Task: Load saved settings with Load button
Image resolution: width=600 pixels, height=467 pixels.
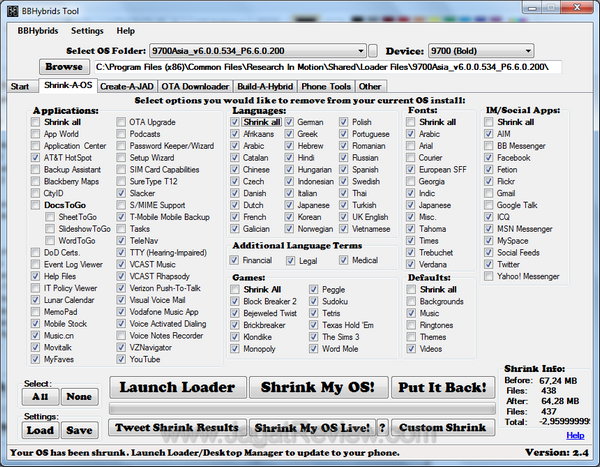Action: [x=41, y=430]
